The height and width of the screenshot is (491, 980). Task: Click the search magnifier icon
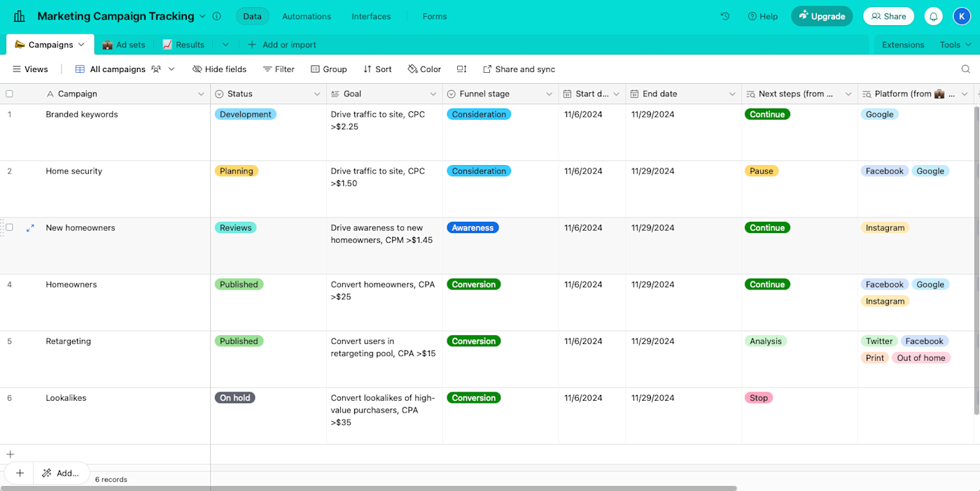(965, 69)
